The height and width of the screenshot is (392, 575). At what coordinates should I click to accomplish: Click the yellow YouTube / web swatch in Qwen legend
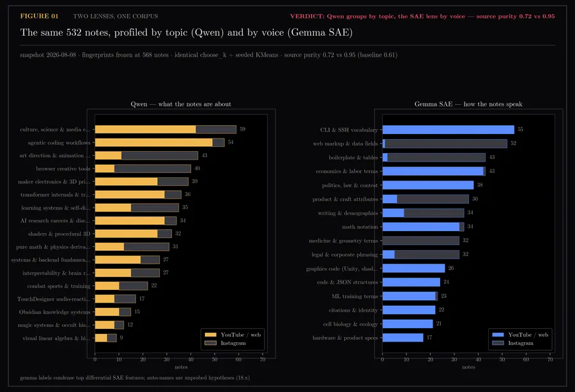point(210,335)
